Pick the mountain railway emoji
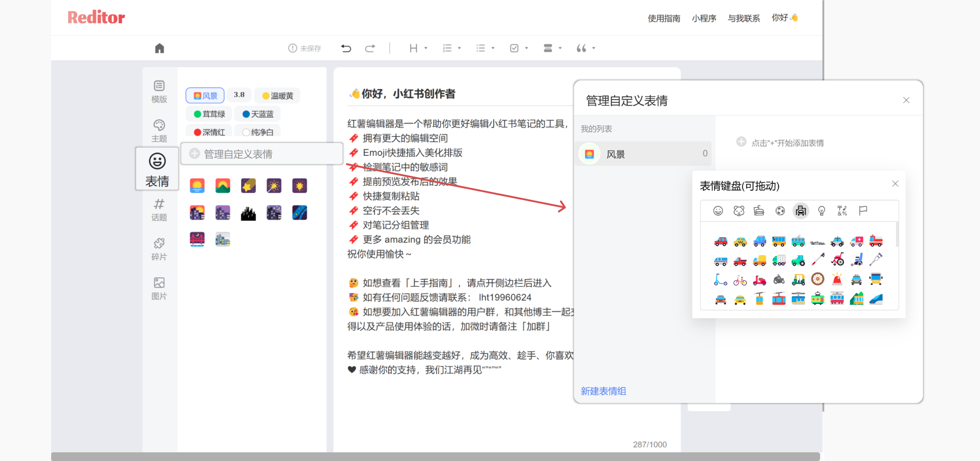 [x=857, y=299]
